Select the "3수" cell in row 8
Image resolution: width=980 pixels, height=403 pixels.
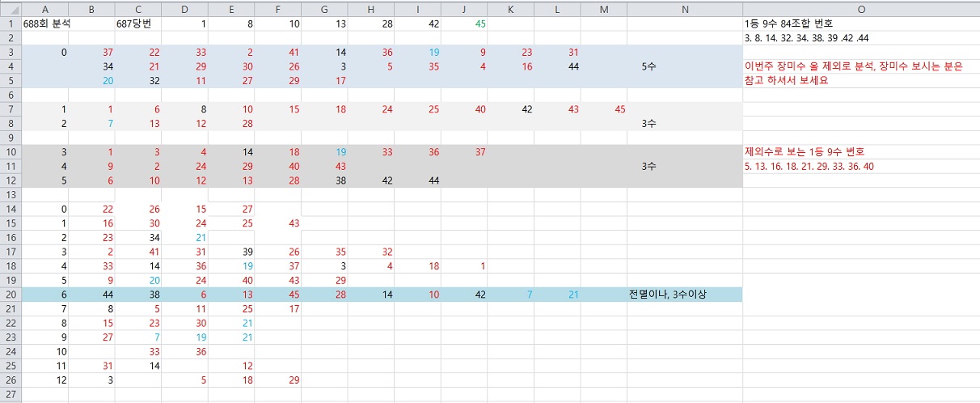tap(650, 123)
